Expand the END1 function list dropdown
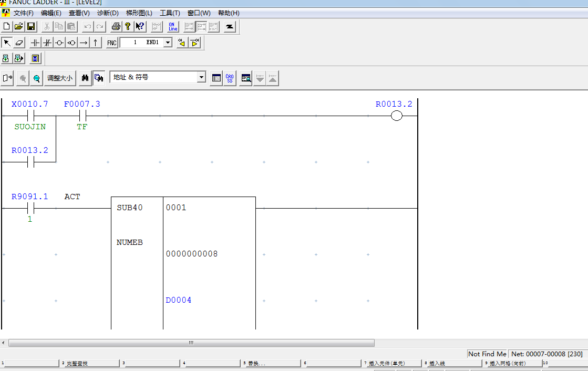 168,43
